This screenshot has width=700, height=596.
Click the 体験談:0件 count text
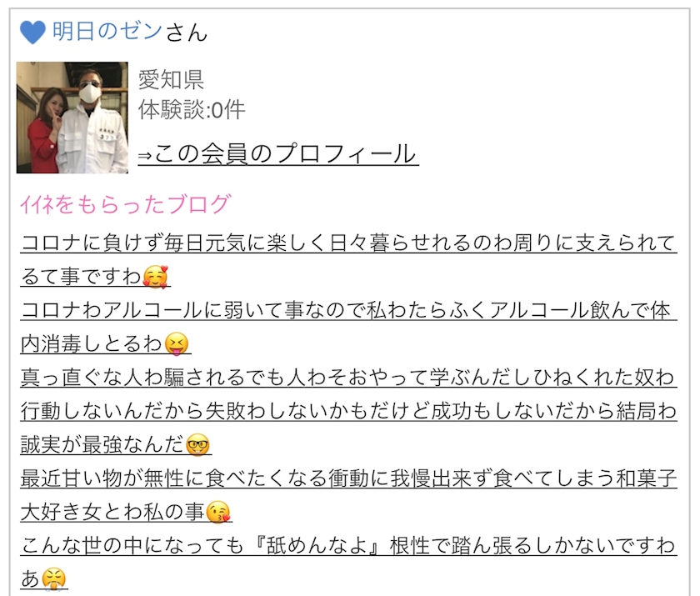(192, 110)
